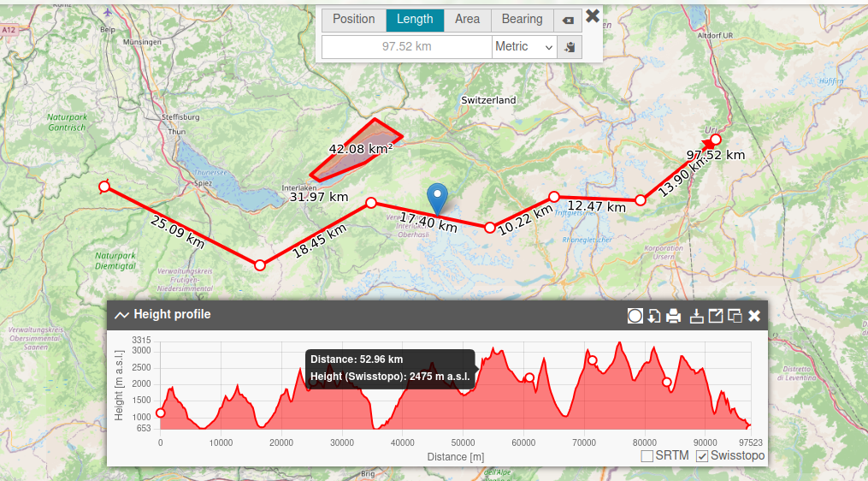Open the Metric units dropdown
868x481 pixels.
click(524, 47)
